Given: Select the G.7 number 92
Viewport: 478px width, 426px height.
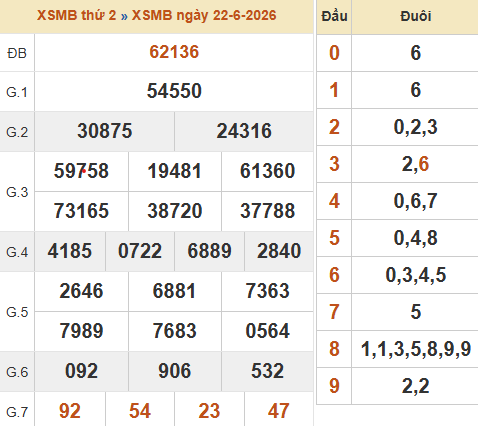Looking at the screenshot, I should tap(70, 411).
